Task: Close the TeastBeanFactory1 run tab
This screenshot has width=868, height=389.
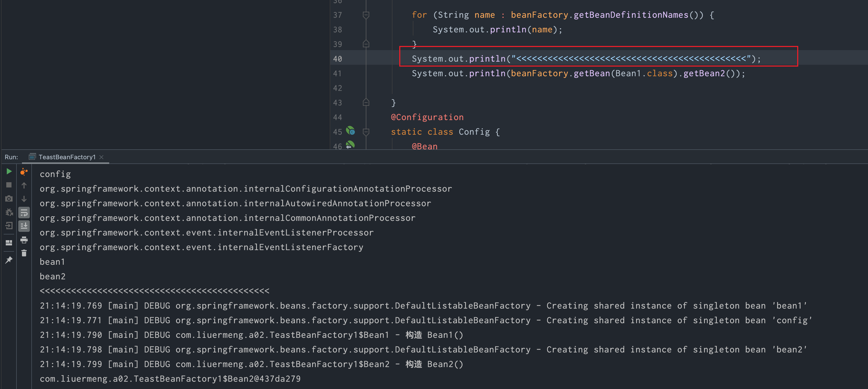Action: (101, 157)
